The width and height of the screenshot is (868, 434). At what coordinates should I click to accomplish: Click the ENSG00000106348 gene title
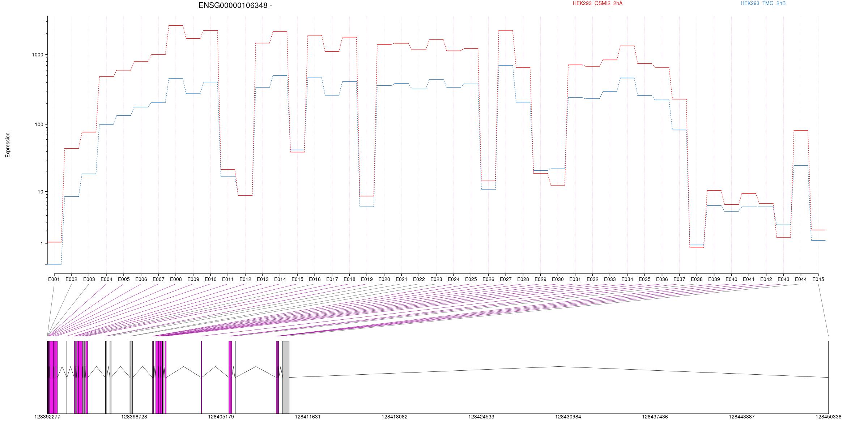point(235,5)
